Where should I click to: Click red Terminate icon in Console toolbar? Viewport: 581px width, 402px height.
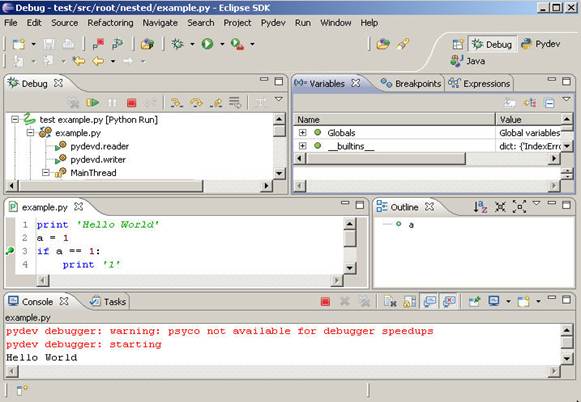325,302
